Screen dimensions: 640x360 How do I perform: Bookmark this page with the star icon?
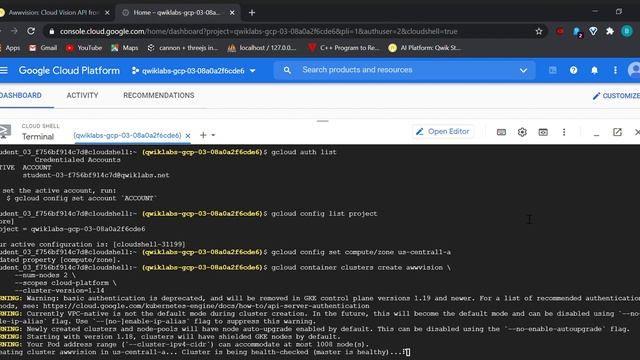tap(539, 31)
